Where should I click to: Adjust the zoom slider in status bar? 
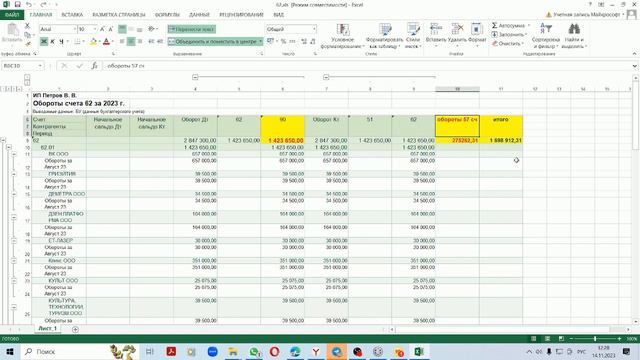pyautogui.click(x=595, y=339)
